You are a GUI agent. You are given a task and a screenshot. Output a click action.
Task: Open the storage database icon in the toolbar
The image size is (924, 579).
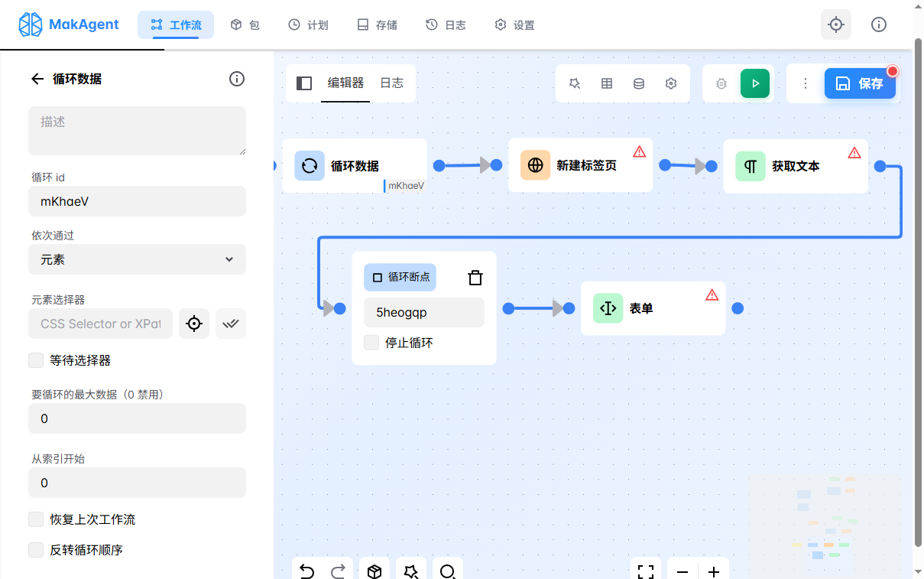[x=639, y=83]
